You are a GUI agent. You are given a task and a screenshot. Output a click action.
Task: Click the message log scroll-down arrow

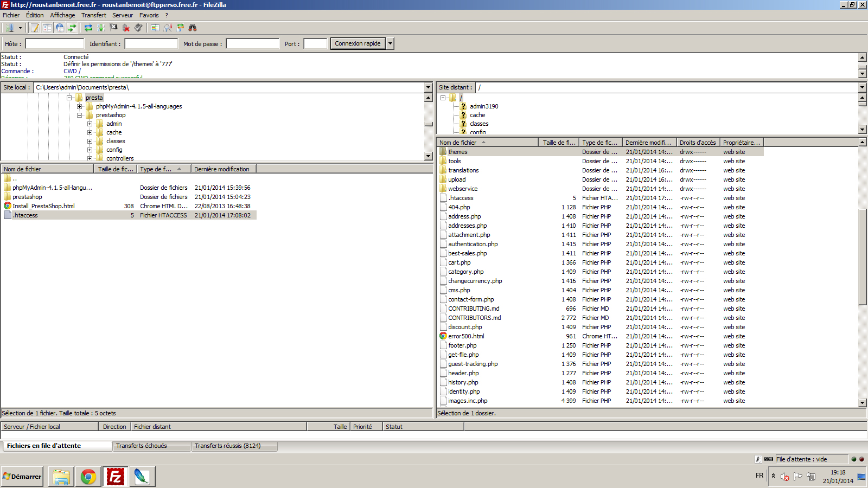point(863,74)
